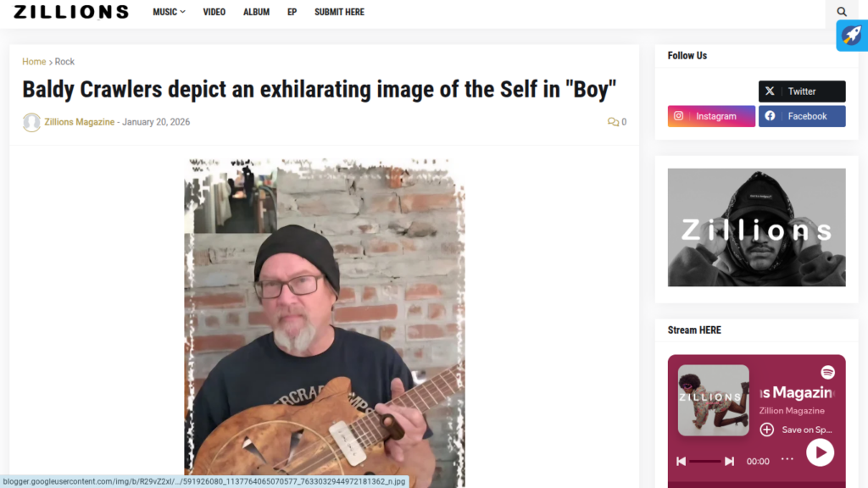
Task: Expand the Music dropdown menu
Action: point(169,12)
